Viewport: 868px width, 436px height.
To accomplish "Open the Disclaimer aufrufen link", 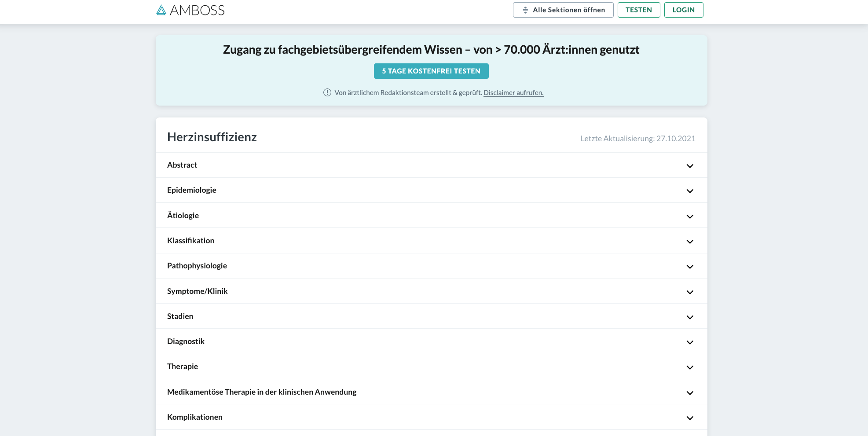I will pos(513,93).
